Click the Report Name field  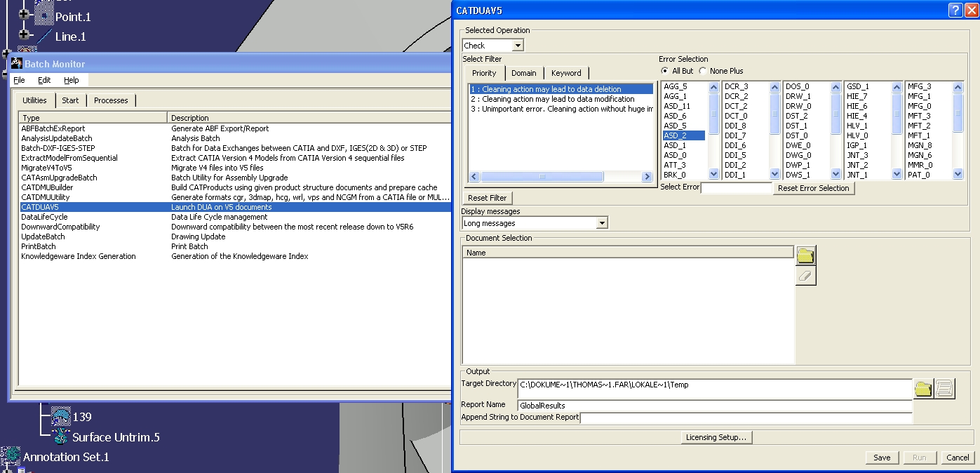click(x=715, y=405)
